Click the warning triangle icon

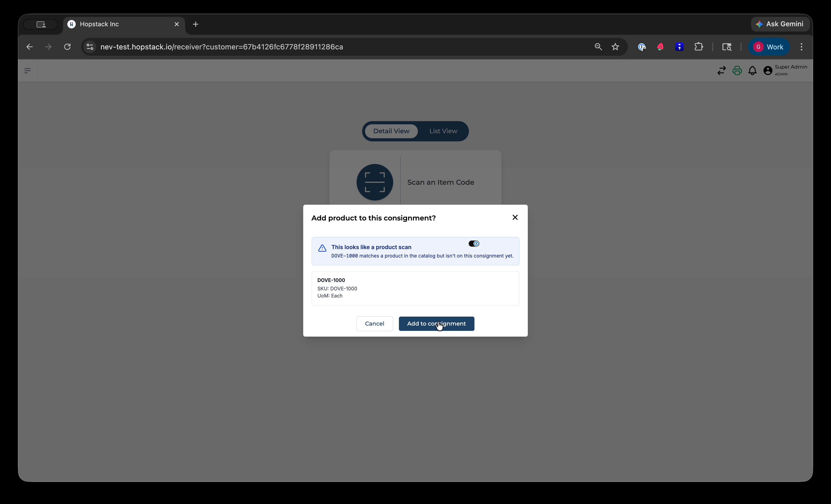pyautogui.click(x=322, y=248)
